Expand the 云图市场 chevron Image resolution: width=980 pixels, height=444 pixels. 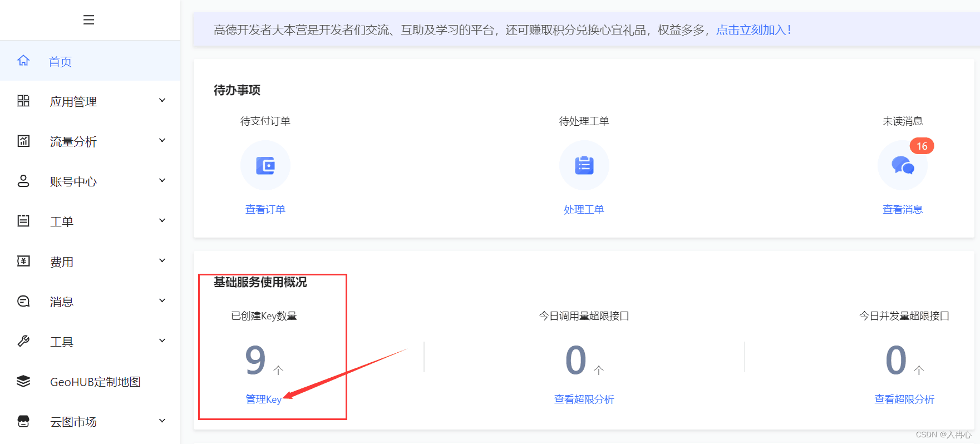(x=162, y=421)
